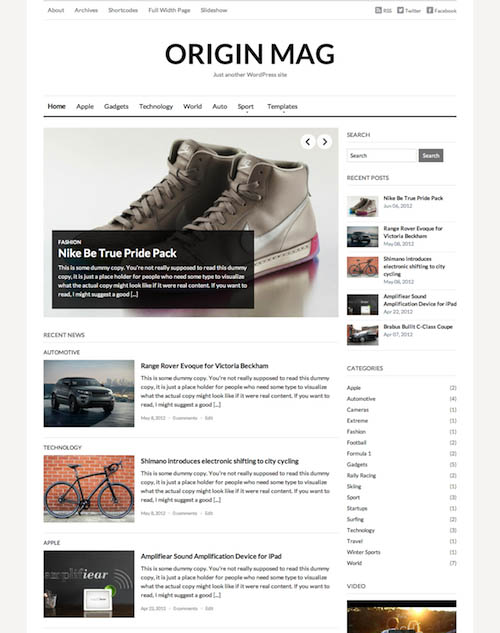Go to previous slide with left arrow
Image resolution: width=500 pixels, height=633 pixels.
coord(308,142)
